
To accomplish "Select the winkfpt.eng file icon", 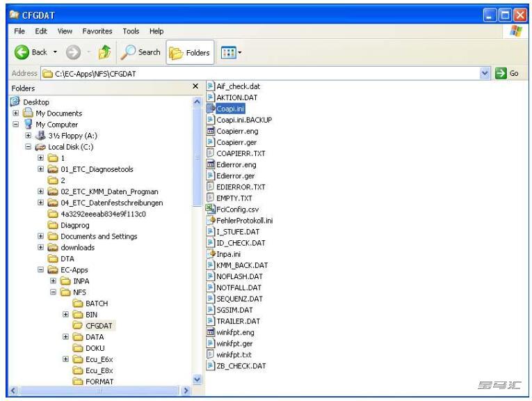I will pos(211,332).
